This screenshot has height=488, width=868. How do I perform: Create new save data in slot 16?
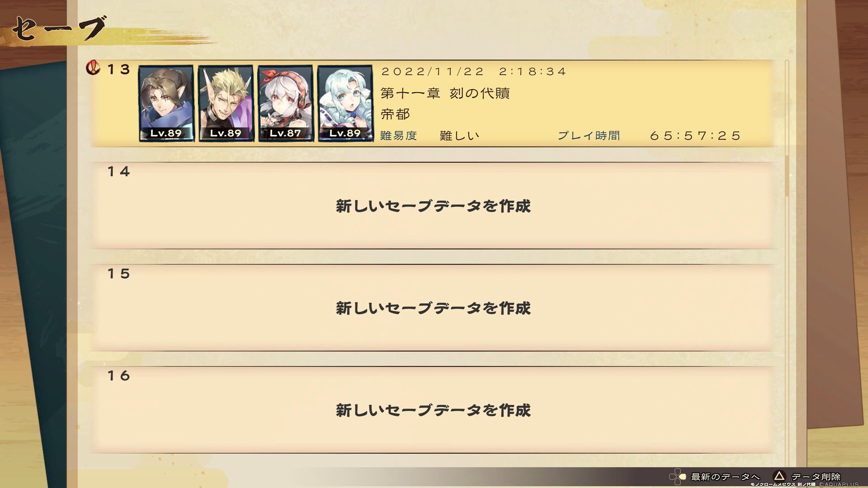[x=433, y=410]
